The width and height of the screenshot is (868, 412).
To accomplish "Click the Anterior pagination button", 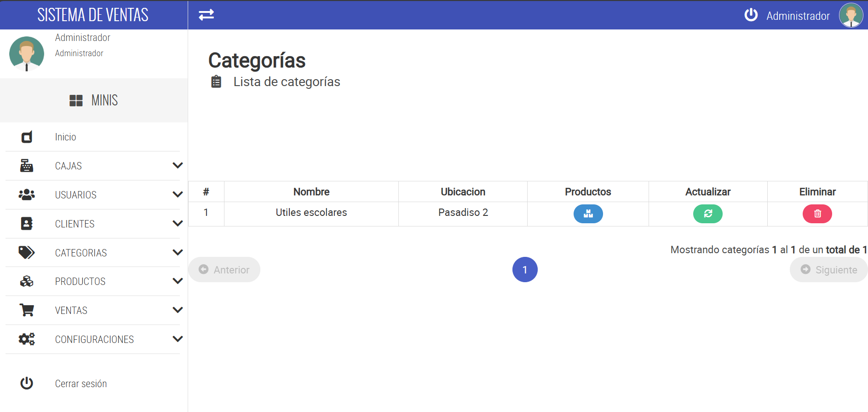I will (x=224, y=270).
